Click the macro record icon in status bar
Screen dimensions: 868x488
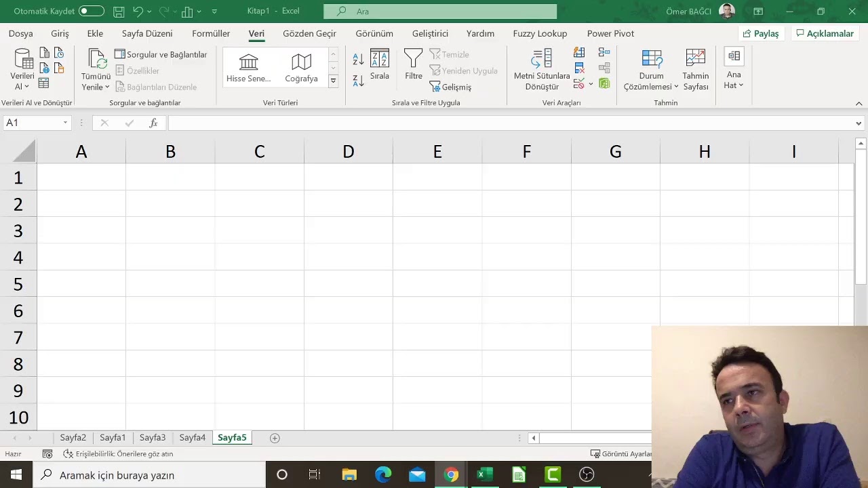47,454
